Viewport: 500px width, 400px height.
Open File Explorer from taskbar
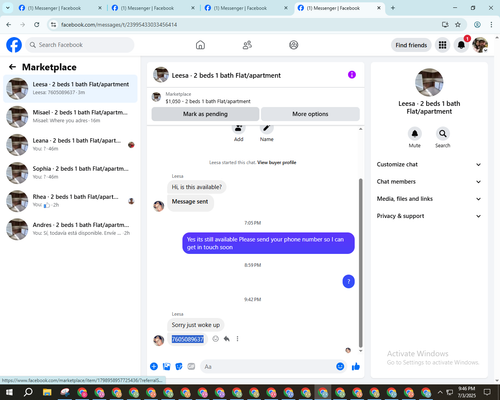47,392
